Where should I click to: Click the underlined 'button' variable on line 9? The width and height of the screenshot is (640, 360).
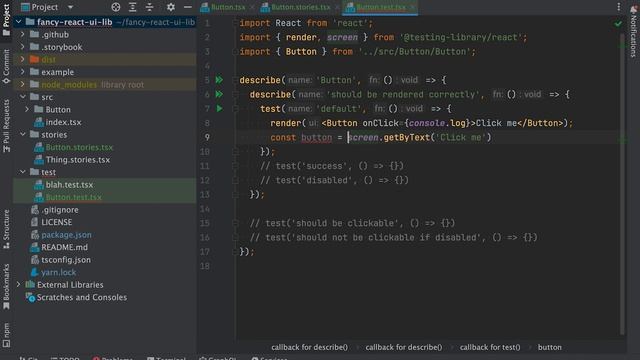[x=316, y=138]
